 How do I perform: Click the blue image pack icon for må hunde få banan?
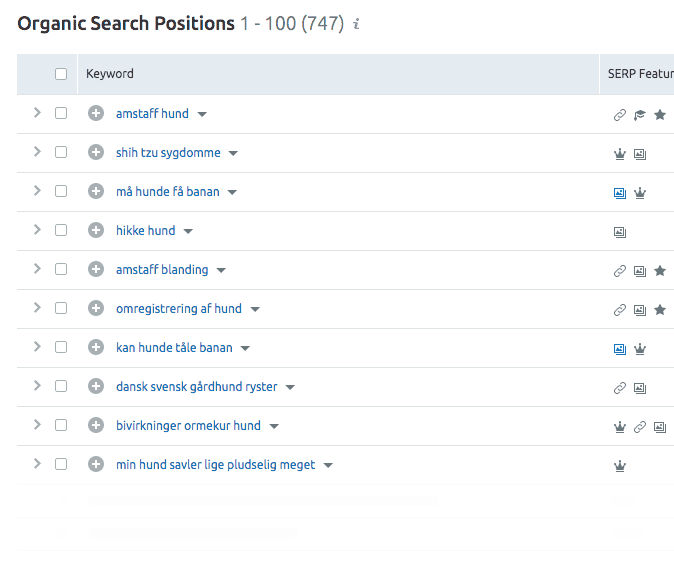pyautogui.click(x=619, y=193)
